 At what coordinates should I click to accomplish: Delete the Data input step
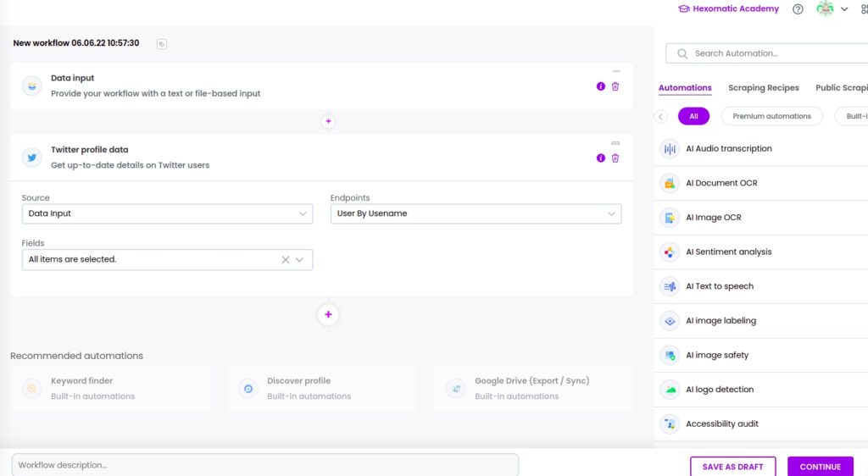click(x=615, y=86)
